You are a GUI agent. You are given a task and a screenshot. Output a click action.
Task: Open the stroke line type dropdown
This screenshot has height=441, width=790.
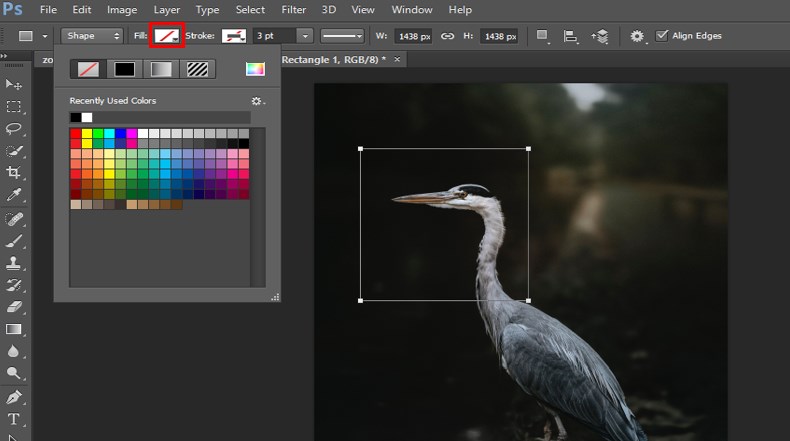pyautogui.click(x=342, y=36)
